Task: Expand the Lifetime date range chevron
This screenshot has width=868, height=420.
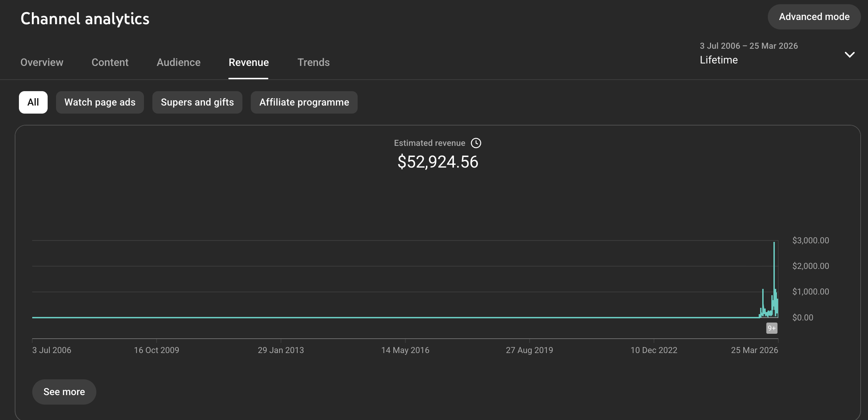Action: [849, 55]
